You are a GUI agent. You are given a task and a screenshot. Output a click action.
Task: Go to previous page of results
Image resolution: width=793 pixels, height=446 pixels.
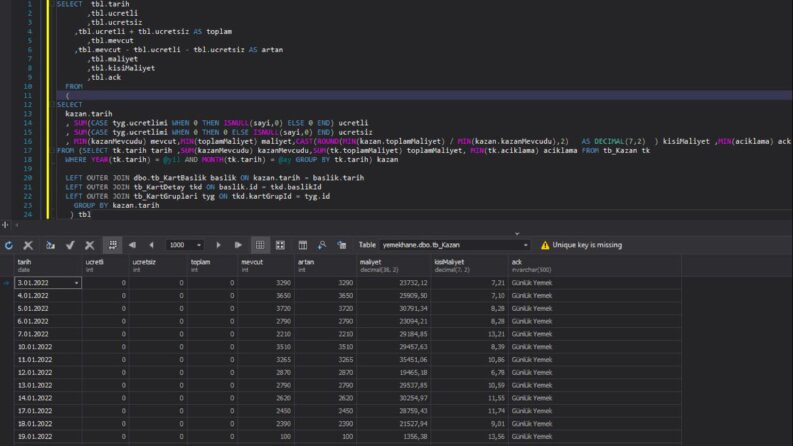point(151,245)
